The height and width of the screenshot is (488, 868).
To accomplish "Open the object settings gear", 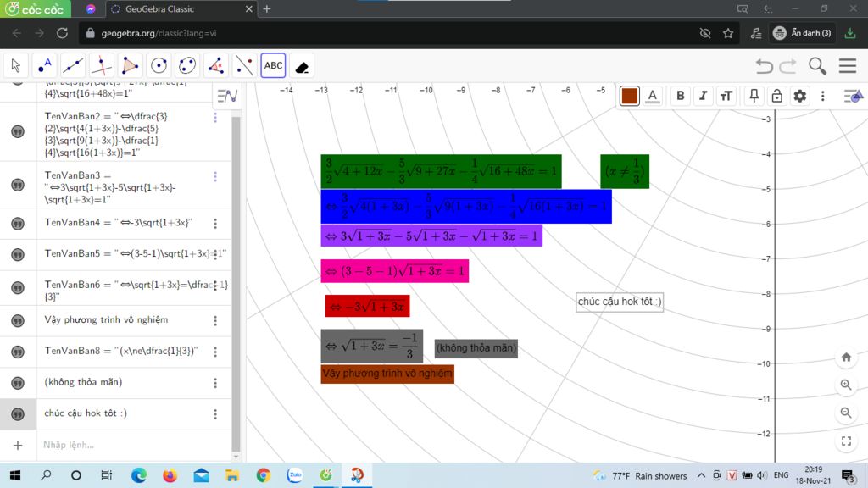I will coord(800,96).
